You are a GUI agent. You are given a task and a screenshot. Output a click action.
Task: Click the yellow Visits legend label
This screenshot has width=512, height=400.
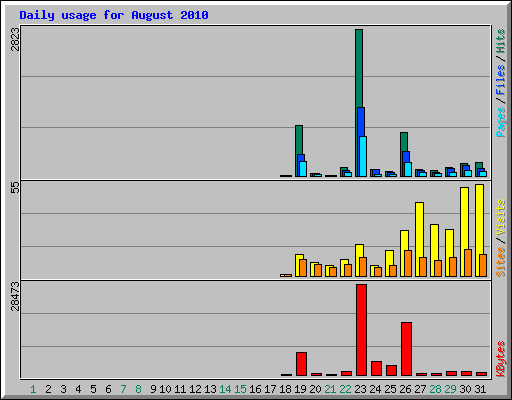pos(501,217)
